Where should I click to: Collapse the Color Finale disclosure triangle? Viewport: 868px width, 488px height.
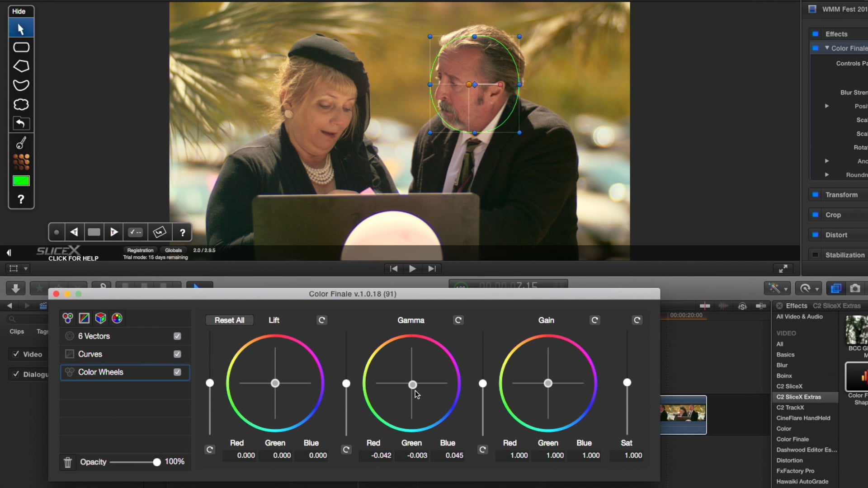coord(827,48)
